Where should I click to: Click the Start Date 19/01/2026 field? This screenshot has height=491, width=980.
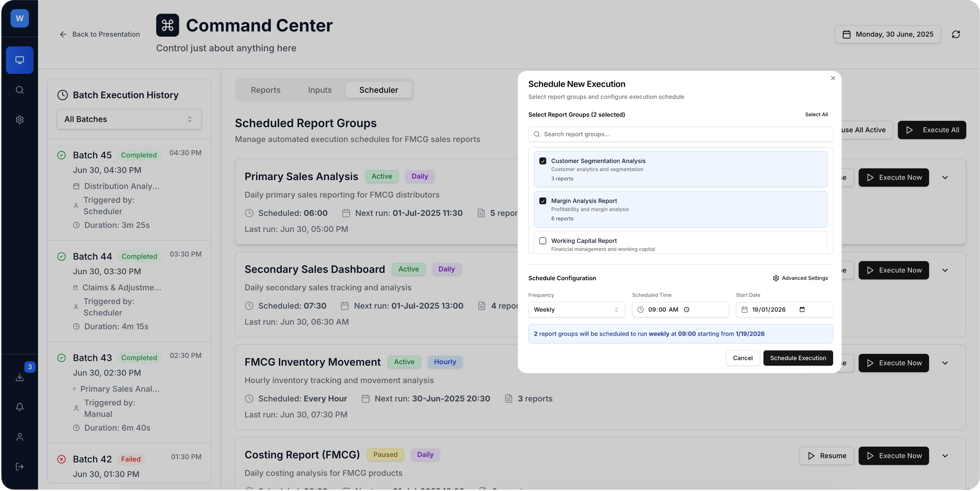(x=784, y=310)
